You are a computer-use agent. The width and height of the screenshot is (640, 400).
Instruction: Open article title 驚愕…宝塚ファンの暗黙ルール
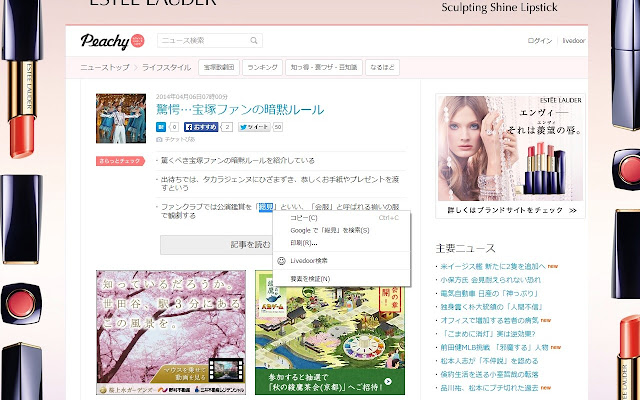[x=240, y=110]
